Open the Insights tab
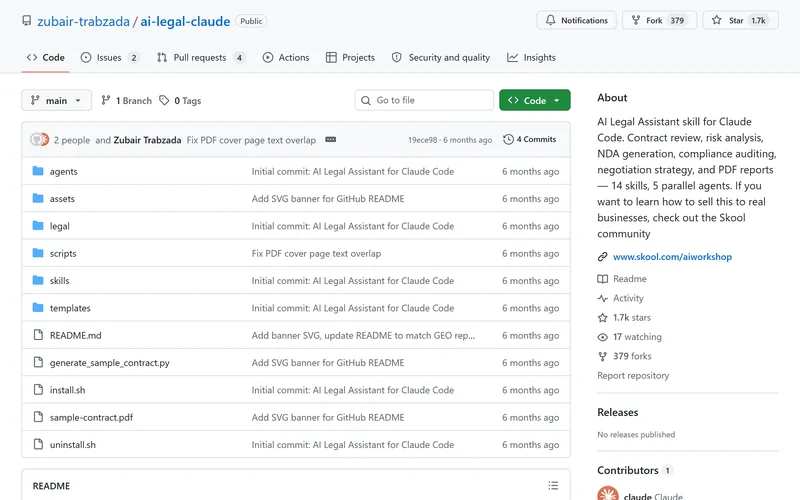This screenshot has height=500, width=800. 531,58
